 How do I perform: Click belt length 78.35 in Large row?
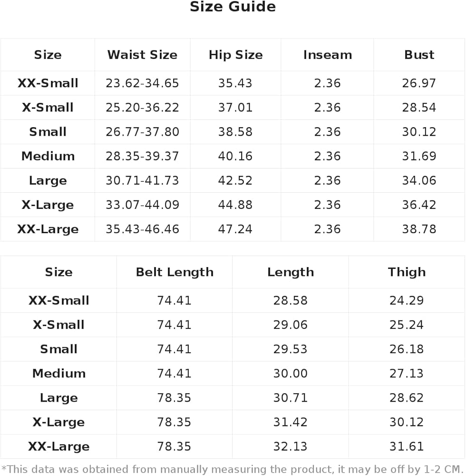(174, 397)
